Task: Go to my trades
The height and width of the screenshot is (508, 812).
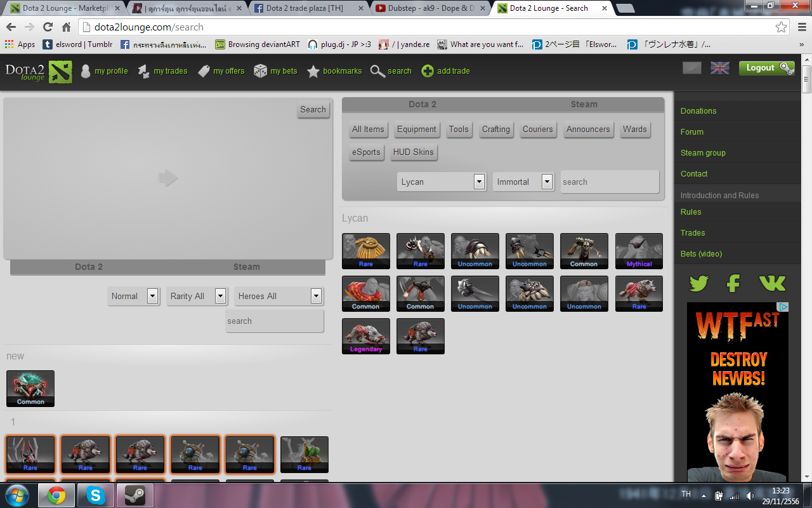Action: [162, 71]
